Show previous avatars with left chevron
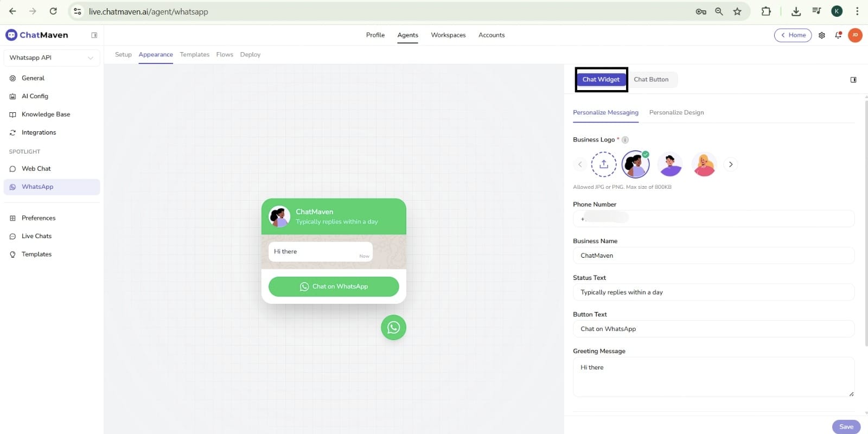This screenshot has width=868, height=434. tap(580, 164)
